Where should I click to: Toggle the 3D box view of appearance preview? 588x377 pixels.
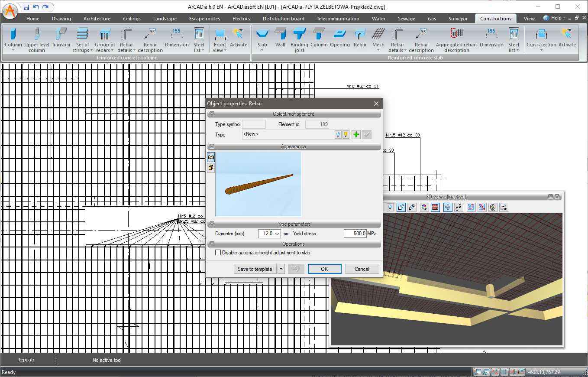point(211,167)
